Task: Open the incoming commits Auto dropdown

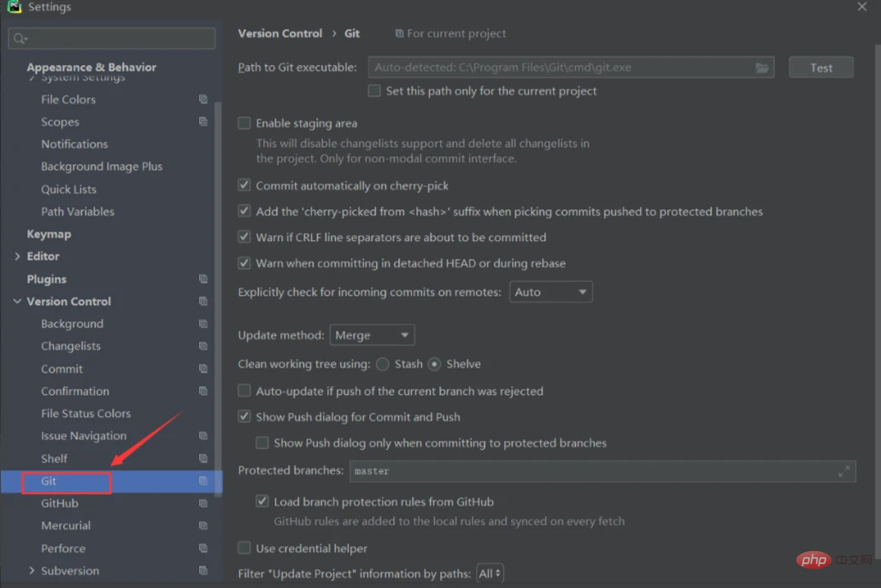Action: [550, 292]
